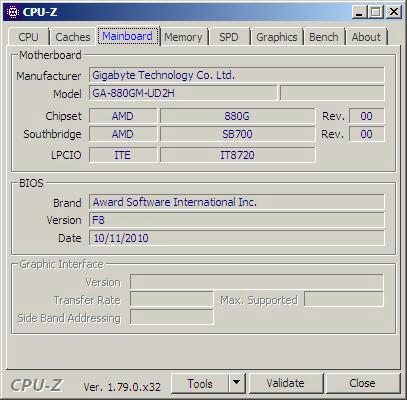
Task: Go to the Bench tab
Action: click(x=324, y=37)
